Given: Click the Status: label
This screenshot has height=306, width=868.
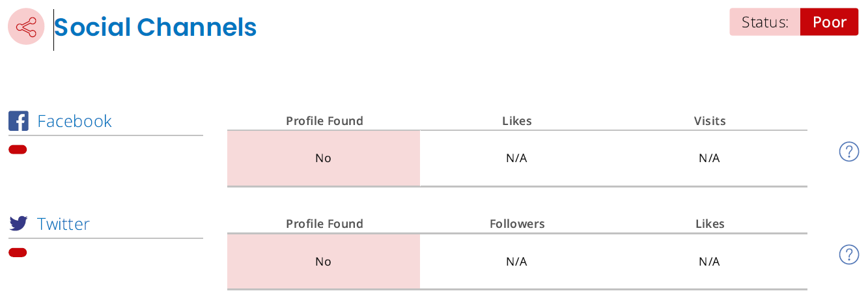Looking at the screenshot, I should point(765,22).
